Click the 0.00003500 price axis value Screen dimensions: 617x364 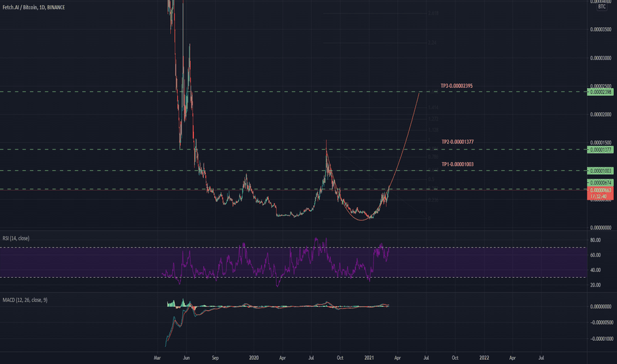click(600, 30)
